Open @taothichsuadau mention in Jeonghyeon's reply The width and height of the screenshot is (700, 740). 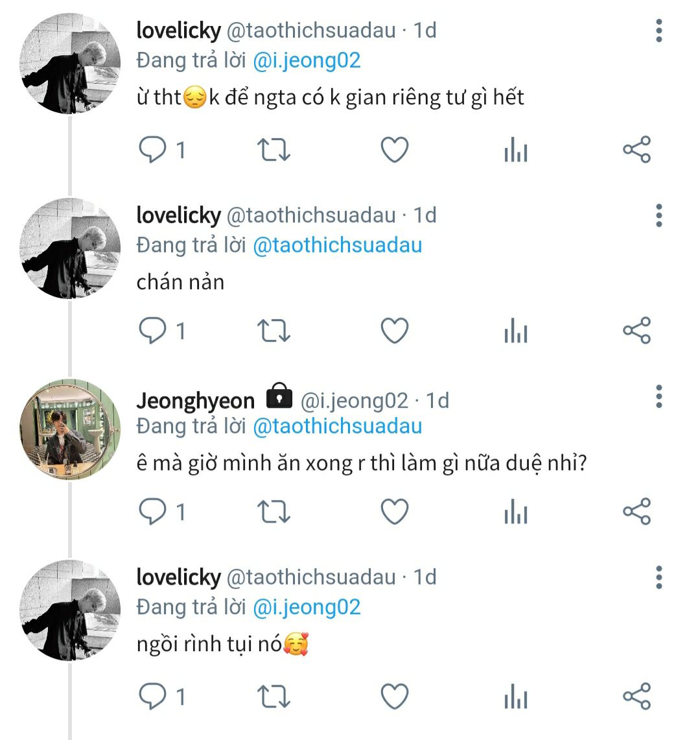(x=337, y=426)
